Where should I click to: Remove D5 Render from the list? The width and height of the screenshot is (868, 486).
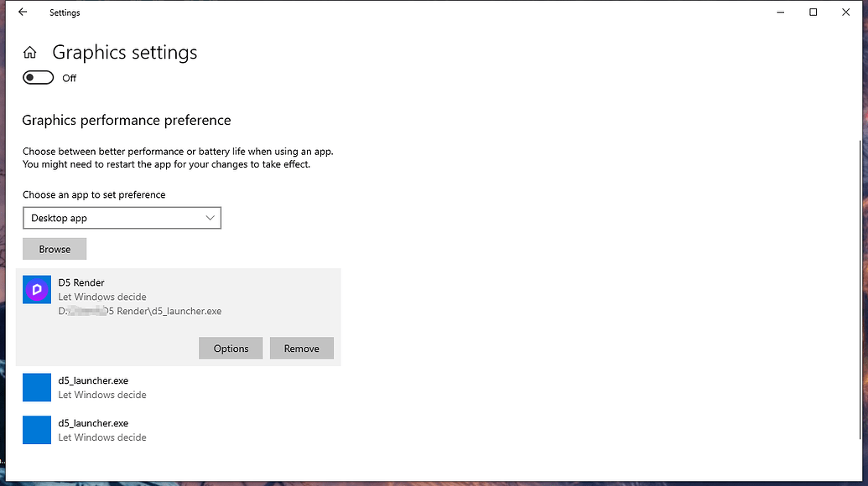point(302,349)
